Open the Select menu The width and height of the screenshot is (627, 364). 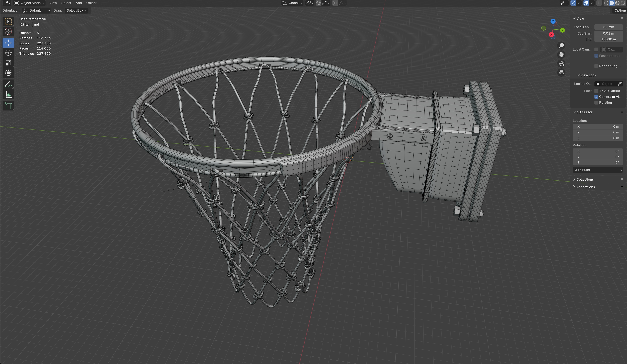[66, 3]
